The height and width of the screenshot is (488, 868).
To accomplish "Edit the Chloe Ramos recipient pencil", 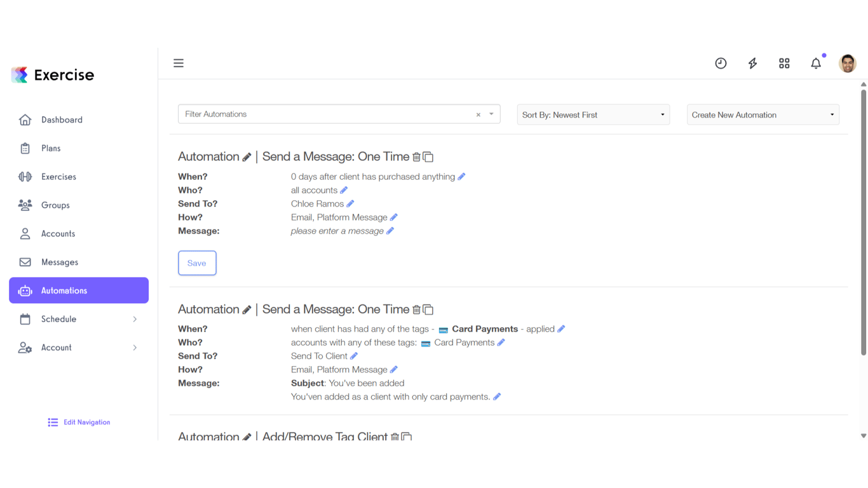I will coord(350,204).
